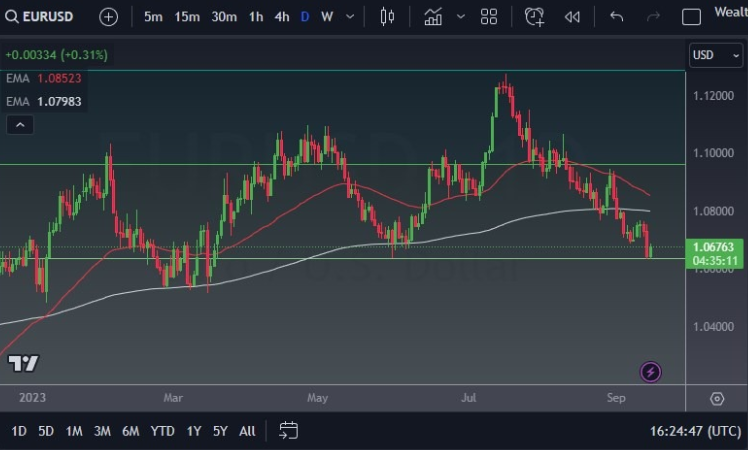748x450 pixels.
Task: Expand the timeframe list chevron after W
Action: coord(352,17)
